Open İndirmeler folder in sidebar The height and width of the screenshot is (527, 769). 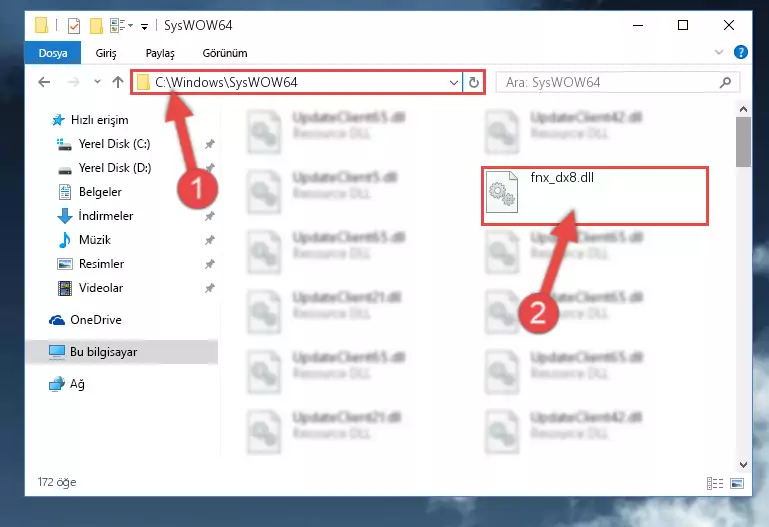tap(95, 216)
